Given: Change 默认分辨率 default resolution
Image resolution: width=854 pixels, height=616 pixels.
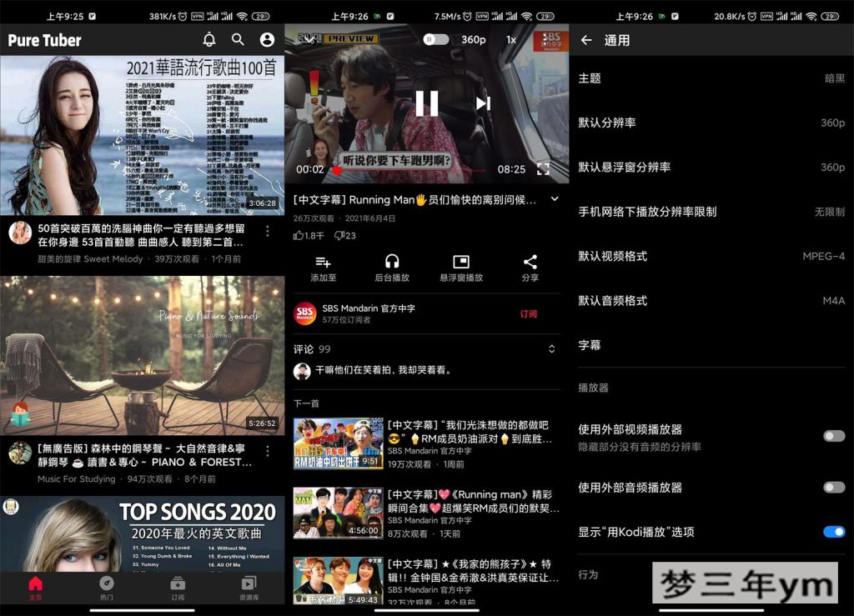Looking at the screenshot, I should pyautogui.click(x=711, y=123).
